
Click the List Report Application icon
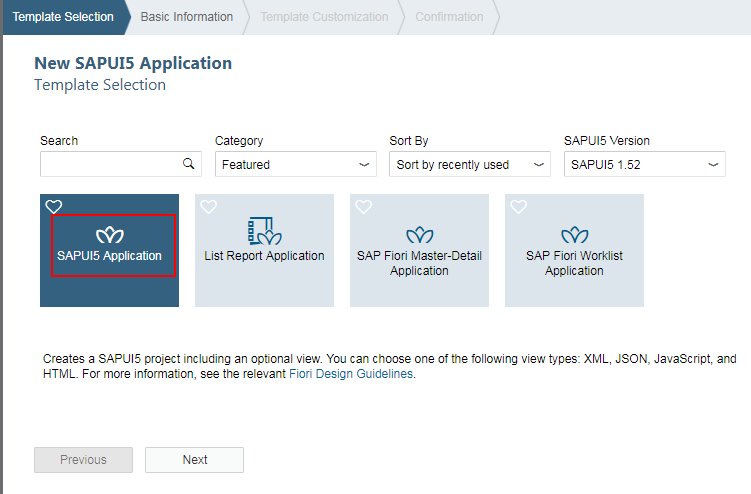(264, 231)
